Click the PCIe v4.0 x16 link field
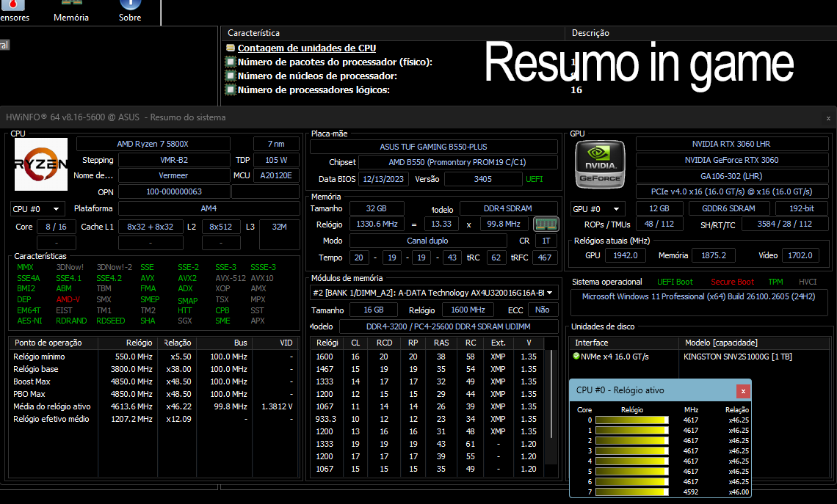Image resolution: width=837 pixels, height=504 pixels. (731, 191)
